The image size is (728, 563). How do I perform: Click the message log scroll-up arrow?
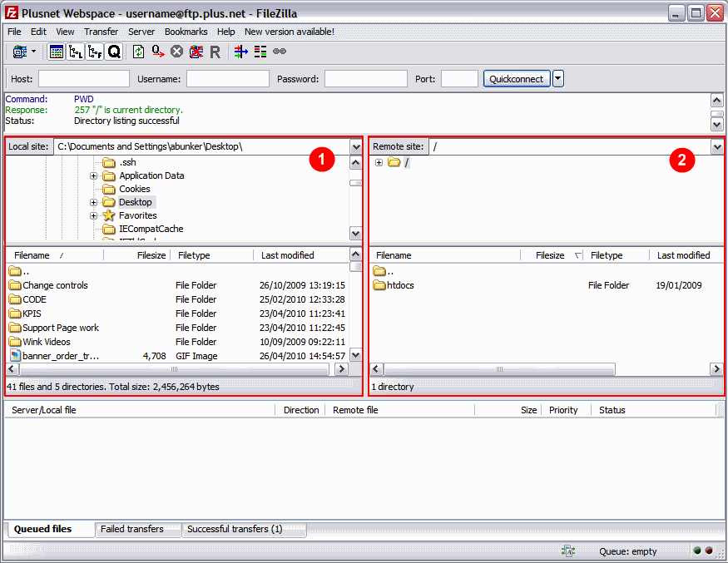(x=717, y=101)
